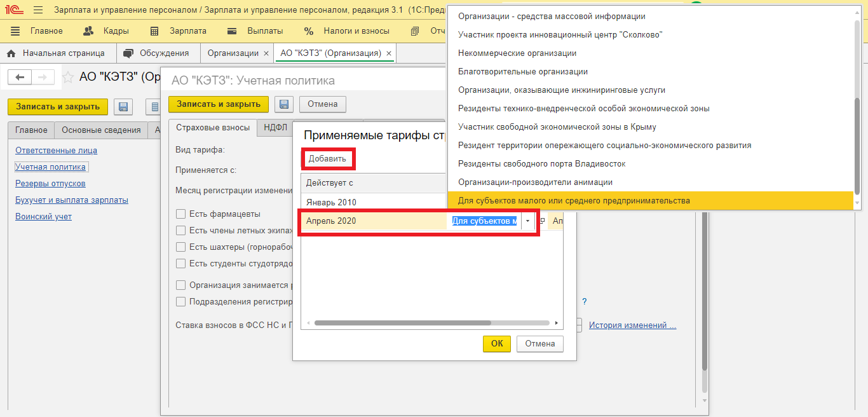Open the 1C main hamburger menu
868x417 pixels.
[x=38, y=10]
